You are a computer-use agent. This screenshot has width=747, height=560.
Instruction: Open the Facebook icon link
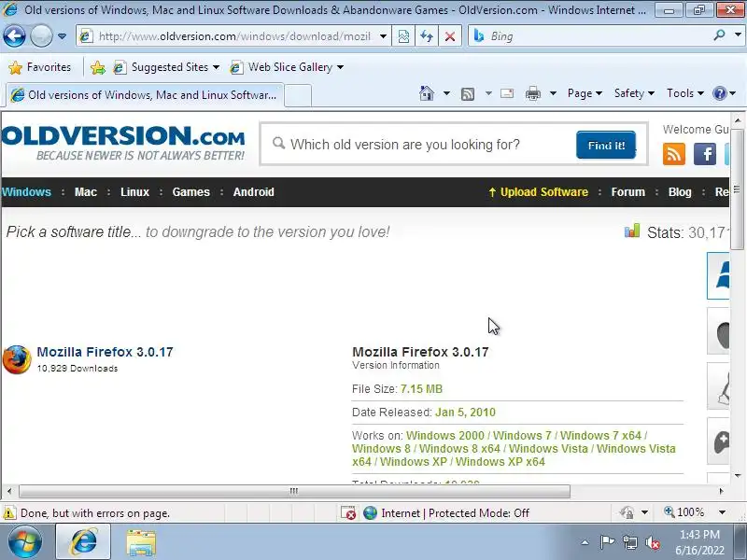pyautogui.click(x=705, y=154)
